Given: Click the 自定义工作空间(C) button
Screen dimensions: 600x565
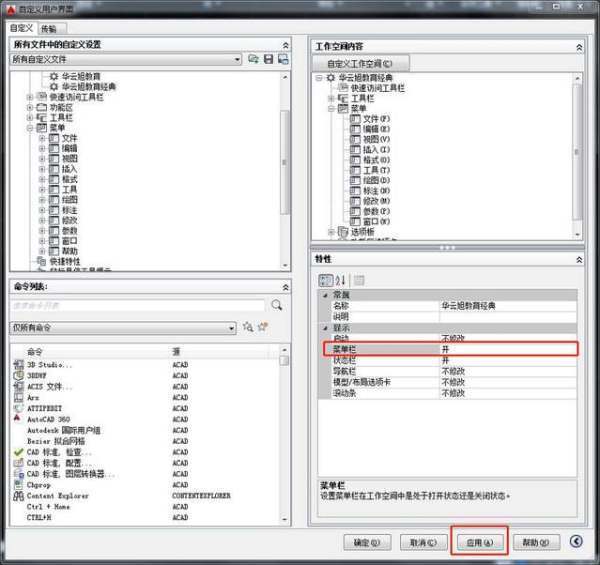Looking at the screenshot, I should pyautogui.click(x=360, y=63).
